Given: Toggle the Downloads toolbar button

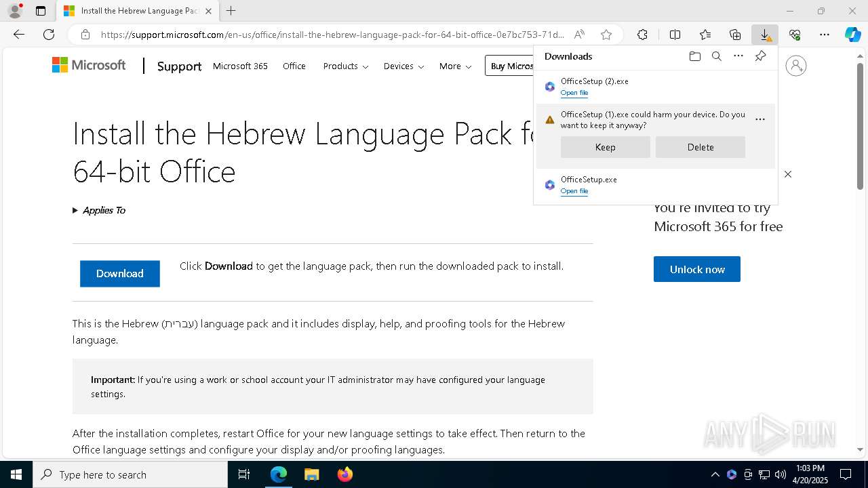Looking at the screenshot, I should coord(765,35).
